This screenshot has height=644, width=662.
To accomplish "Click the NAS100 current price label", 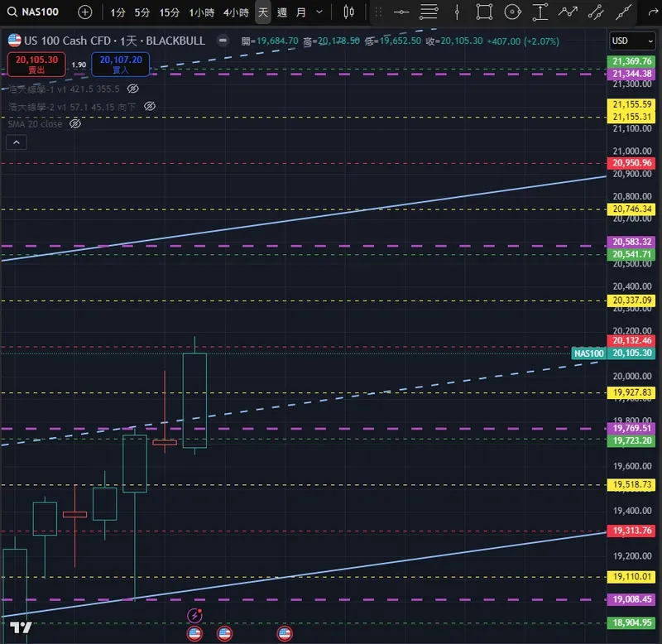I will pos(588,353).
